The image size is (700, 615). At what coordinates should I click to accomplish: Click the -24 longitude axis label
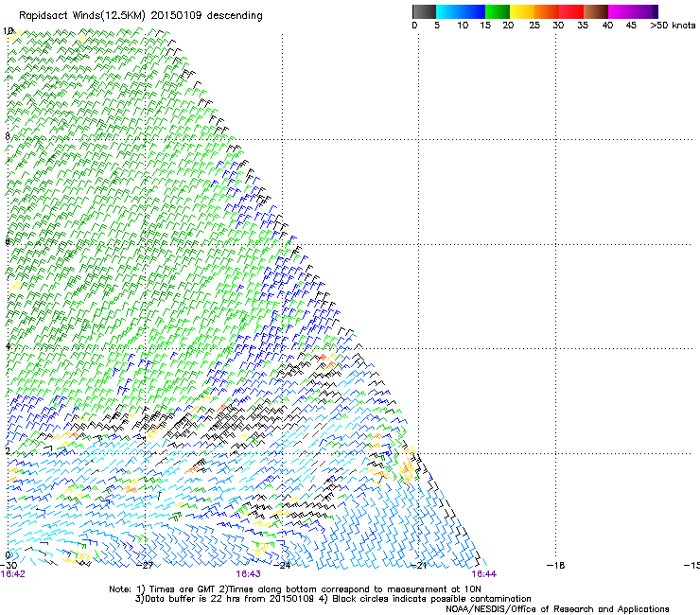coord(282,565)
